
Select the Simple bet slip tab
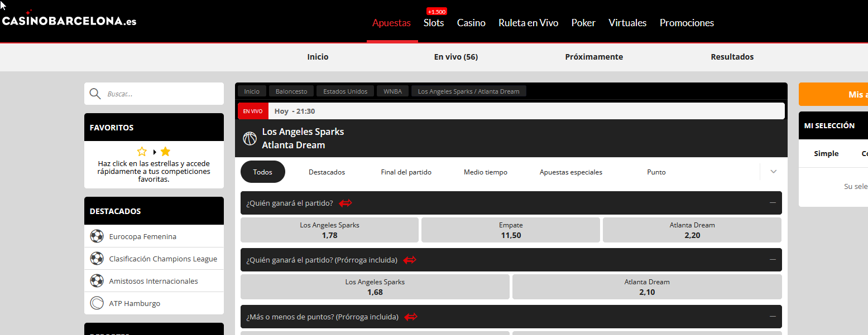point(826,154)
